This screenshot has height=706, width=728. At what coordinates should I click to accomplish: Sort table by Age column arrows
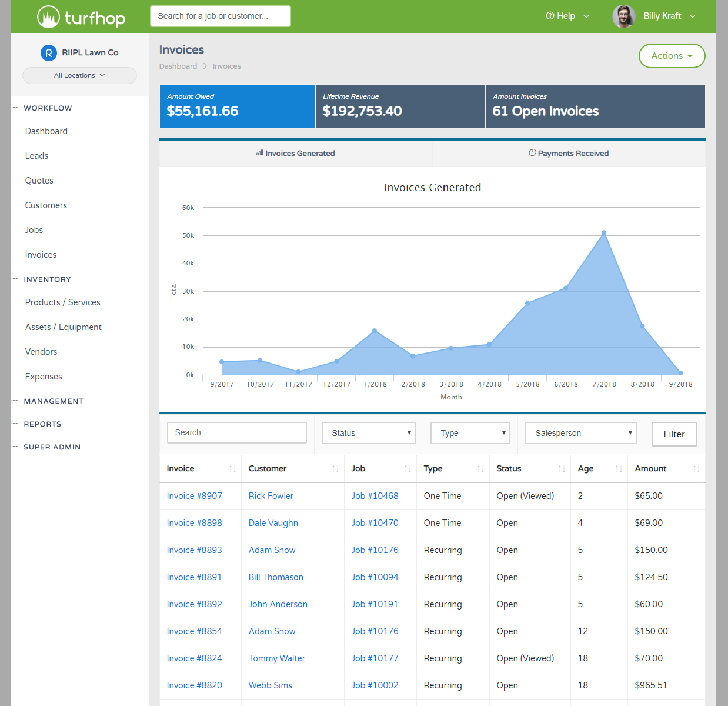618,469
